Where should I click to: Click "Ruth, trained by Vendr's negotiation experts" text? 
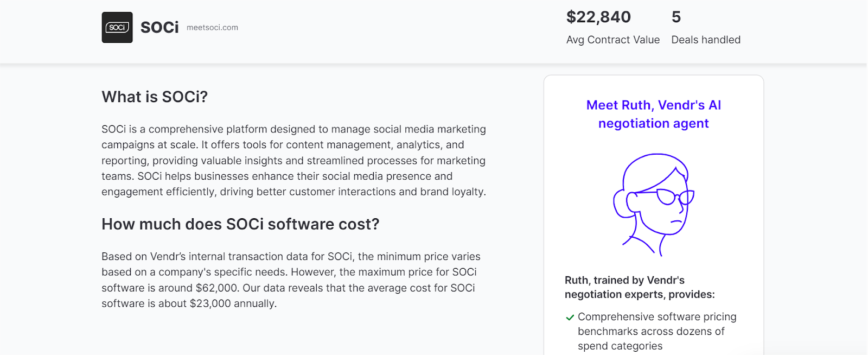640,287
